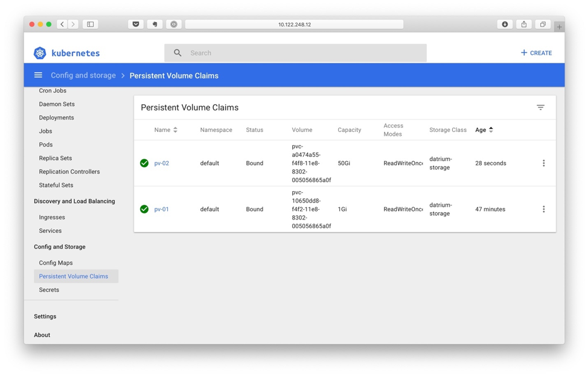Image resolution: width=588 pixels, height=375 pixels.
Task: Click the Access Modes column header
Action: [394, 130]
